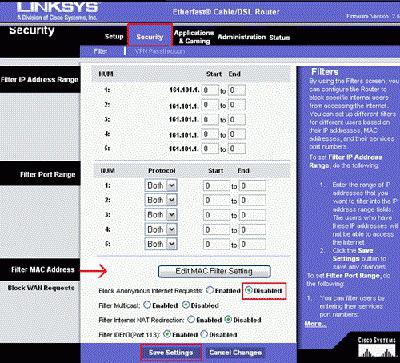This screenshot has width=400, height=363.
Task: Go to the Status tab
Action: pos(279,38)
